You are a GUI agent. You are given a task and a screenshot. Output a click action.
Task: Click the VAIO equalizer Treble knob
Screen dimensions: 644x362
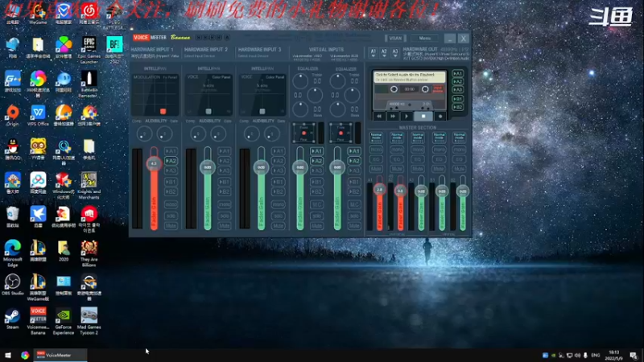click(300, 81)
